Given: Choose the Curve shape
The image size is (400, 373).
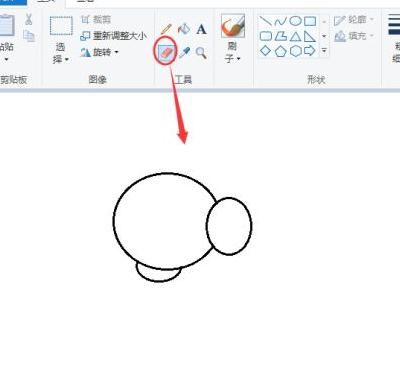Looking at the screenshot, I should pos(280,21).
